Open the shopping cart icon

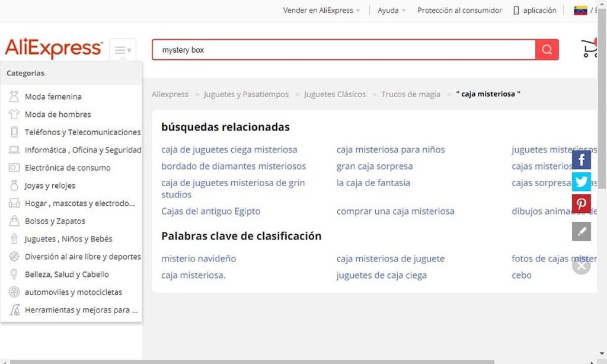tap(590, 48)
